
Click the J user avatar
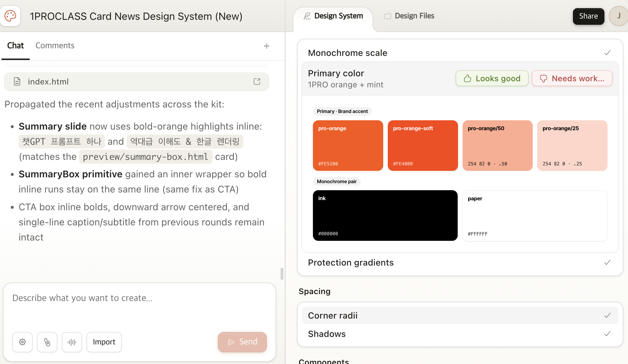(x=619, y=16)
